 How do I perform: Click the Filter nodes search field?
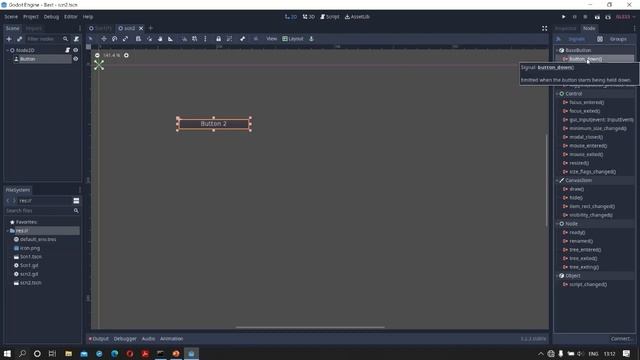point(43,39)
